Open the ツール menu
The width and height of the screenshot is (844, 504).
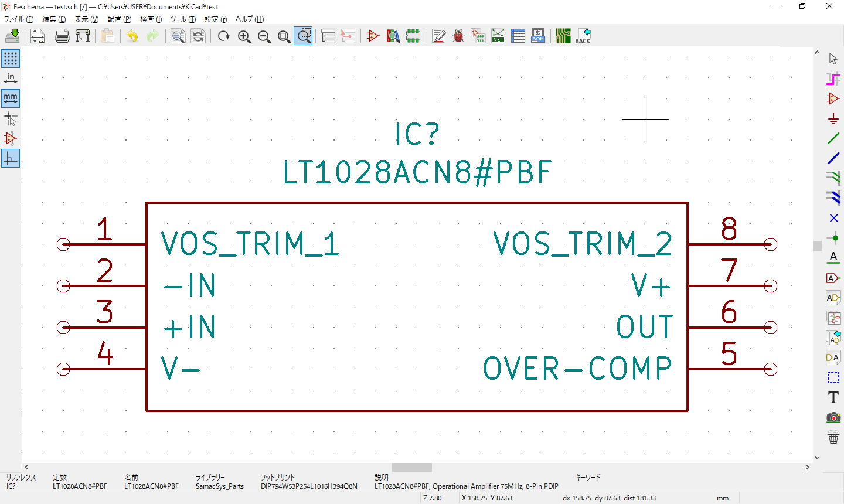coord(182,19)
